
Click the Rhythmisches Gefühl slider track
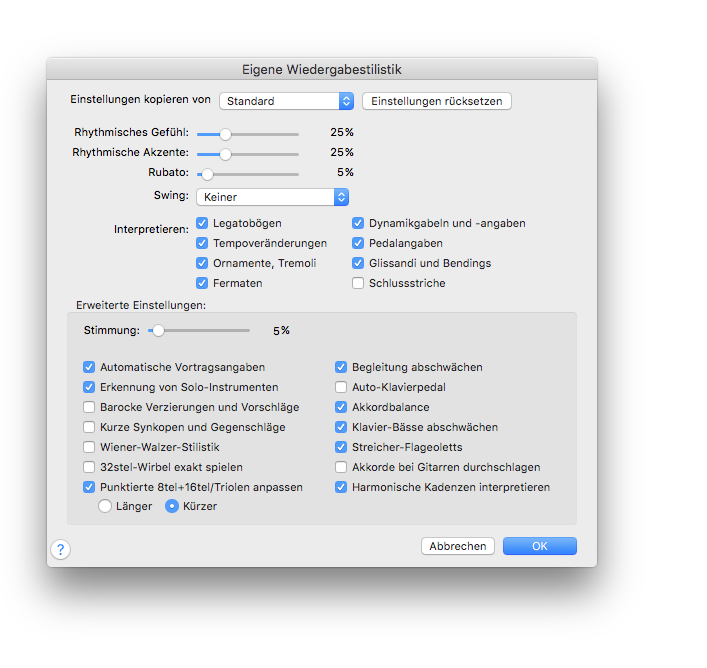(x=248, y=134)
